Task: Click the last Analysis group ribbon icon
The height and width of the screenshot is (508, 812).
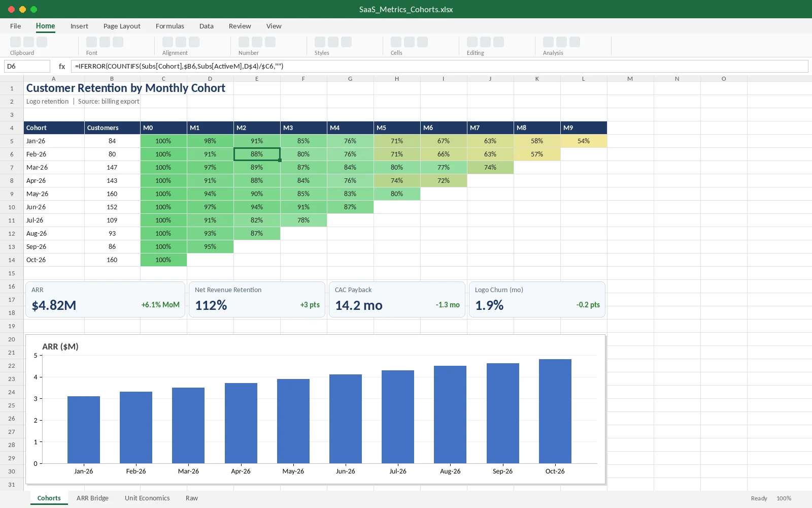Action: [575, 42]
